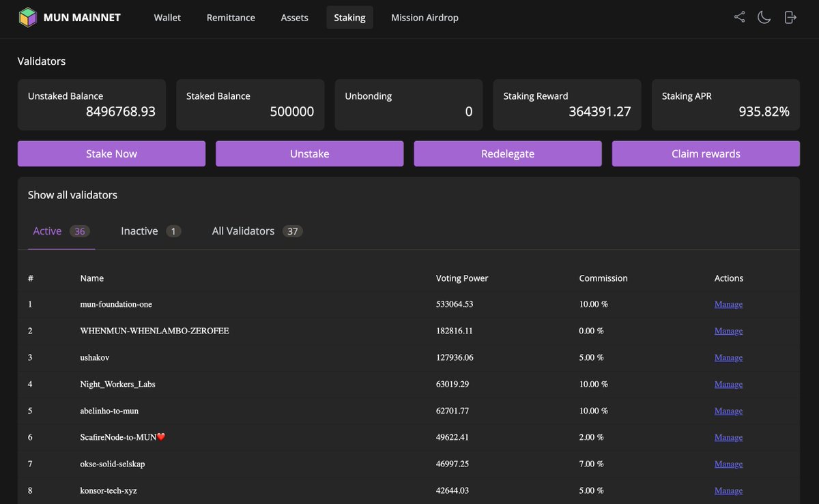The height and width of the screenshot is (504, 819).
Task: Click the ushakov validator name
Action: [x=95, y=357]
